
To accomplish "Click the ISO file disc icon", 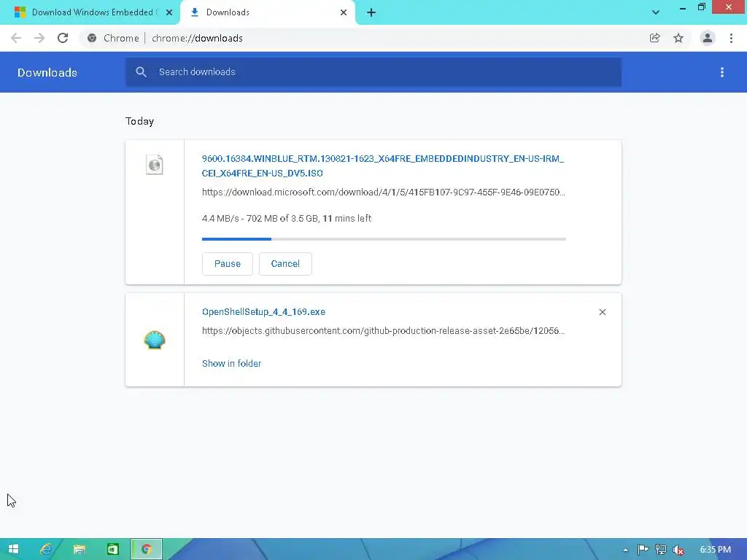I will 155,165.
